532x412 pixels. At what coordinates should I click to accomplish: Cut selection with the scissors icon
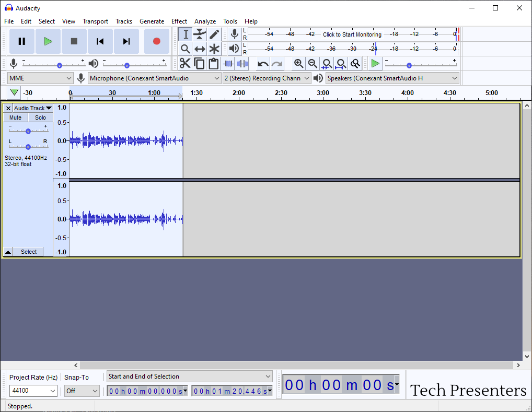tap(185, 63)
